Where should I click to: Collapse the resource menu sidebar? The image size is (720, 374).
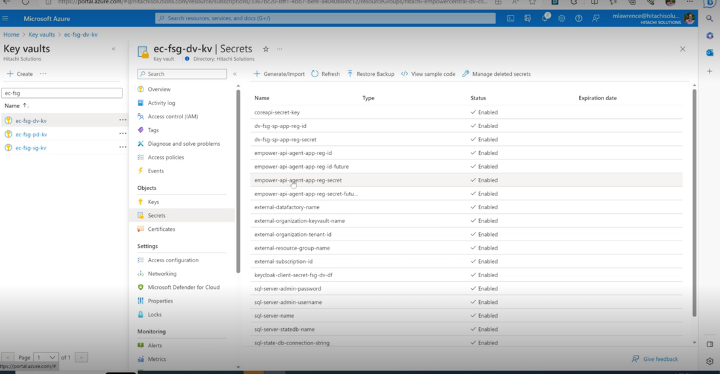[x=235, y=74]
